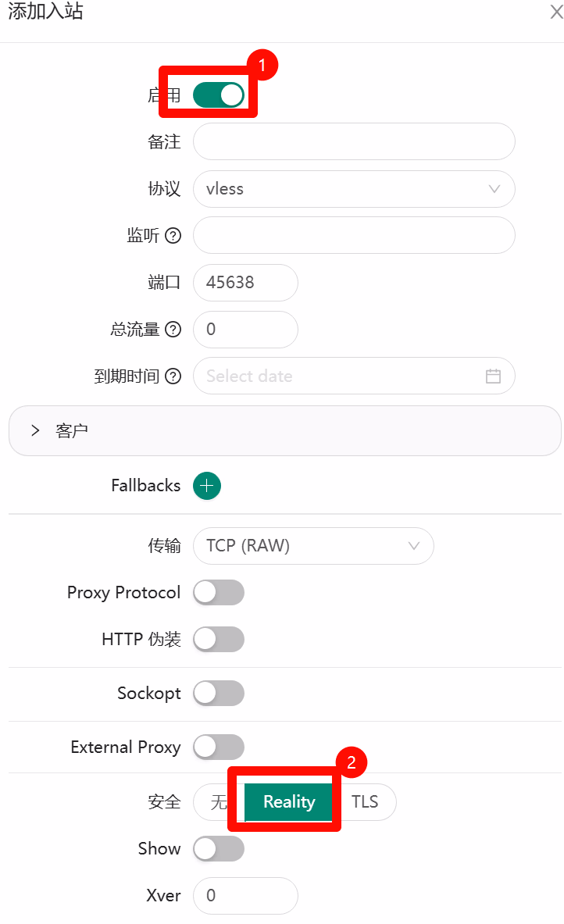Expand the 客户 section
This screenshot has height=924, width=564.
(36, 430)
